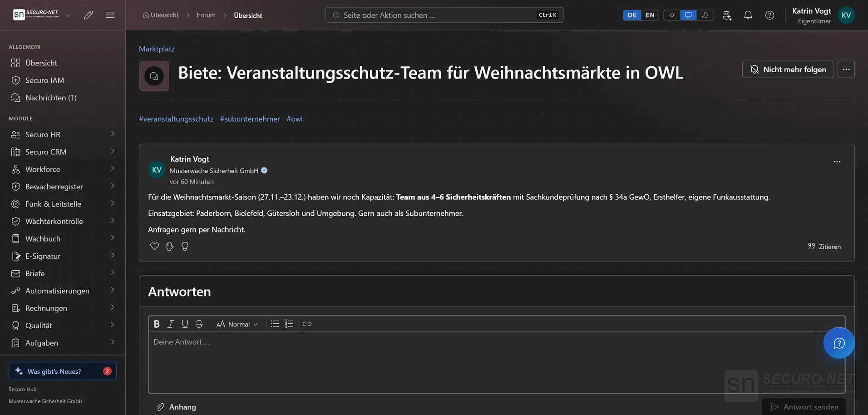Open E-Signatur in the sidebar
Image resolution: width=868 pixels, height=415 pixels.
(x=63, y=256)
